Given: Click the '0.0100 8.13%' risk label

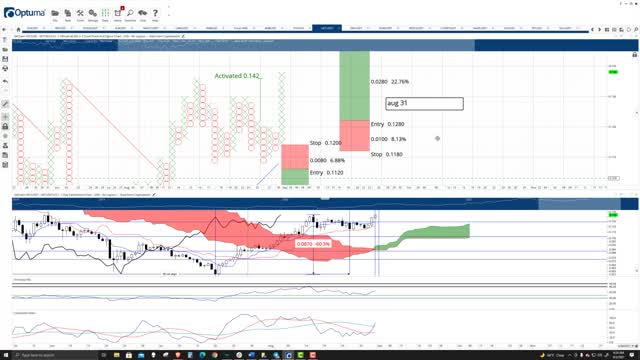Looking at the screenshot, I should [x=388, y=139].
